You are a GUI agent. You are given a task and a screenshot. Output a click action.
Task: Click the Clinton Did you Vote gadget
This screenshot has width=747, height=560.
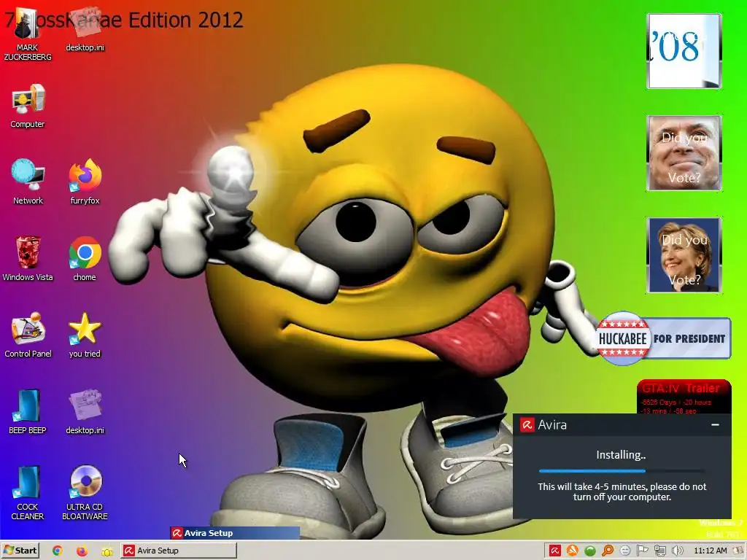click(684, 254)
